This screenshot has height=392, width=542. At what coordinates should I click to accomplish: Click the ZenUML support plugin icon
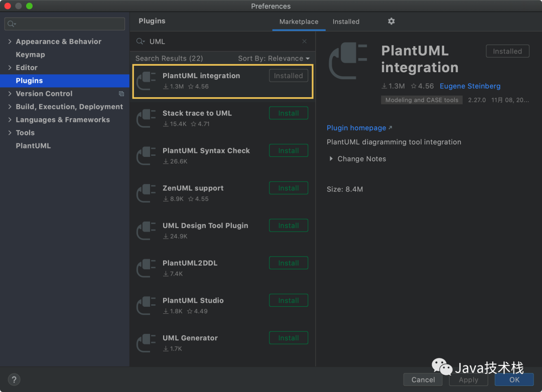pos(146,193)
